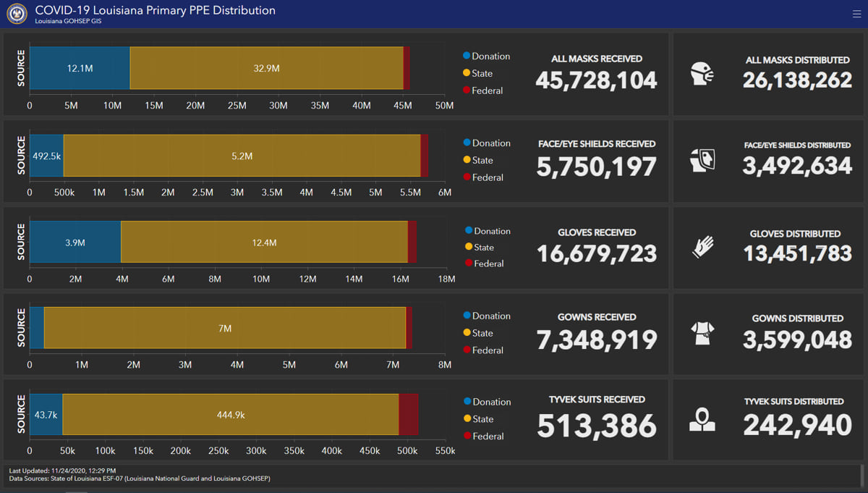Screen dimensions: 868x493
Task: Click the 26,138,262 masks distributed value
Action: point(797,80)
